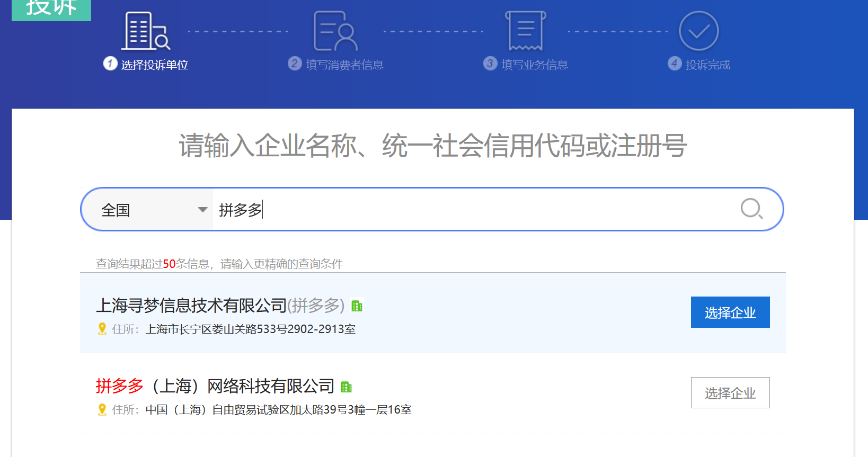The height and width of the screenshot is (457, 868).
Task: Click the 投诉完成 checkmark step icon
Action: (698, 31)
